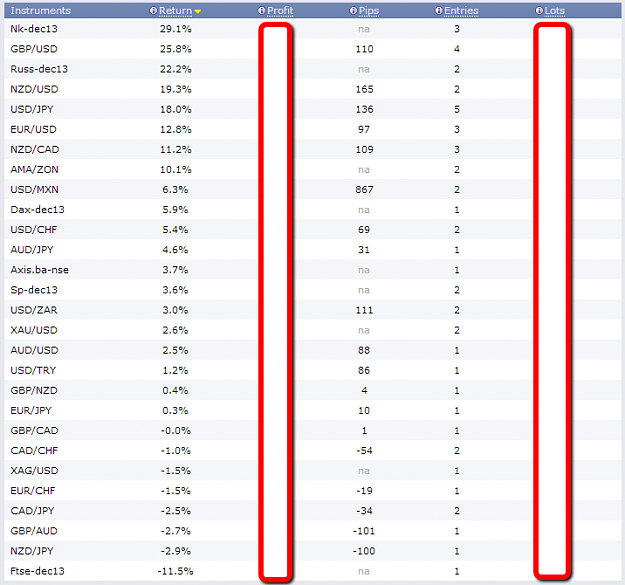The image size is (625, 585).
Task: Click the 5 entries value for USD/JPY
Action: [457, 109]
